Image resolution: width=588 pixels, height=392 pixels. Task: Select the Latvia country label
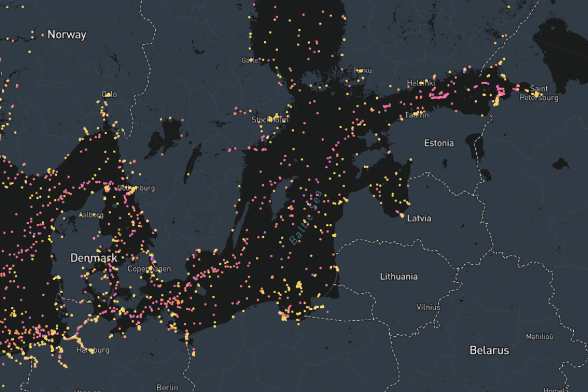419,218
